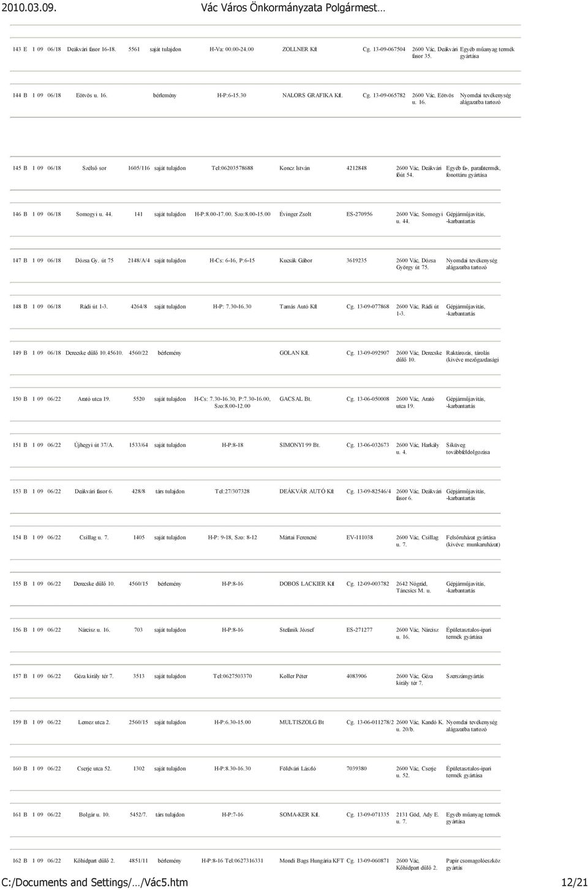Select the Koncz István name cell
588x890 pixels.
coord(294,168)
